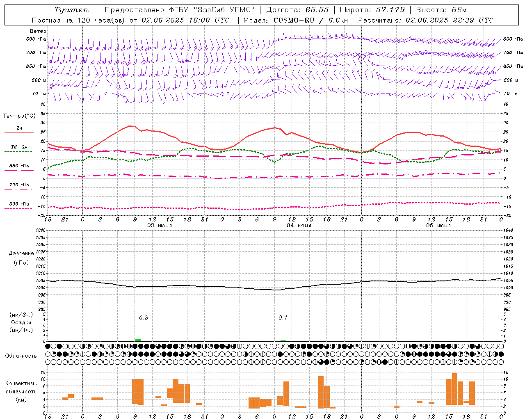Click the "(км)" convective height unit label
This screenshot has width=525, height=420.
22,399
